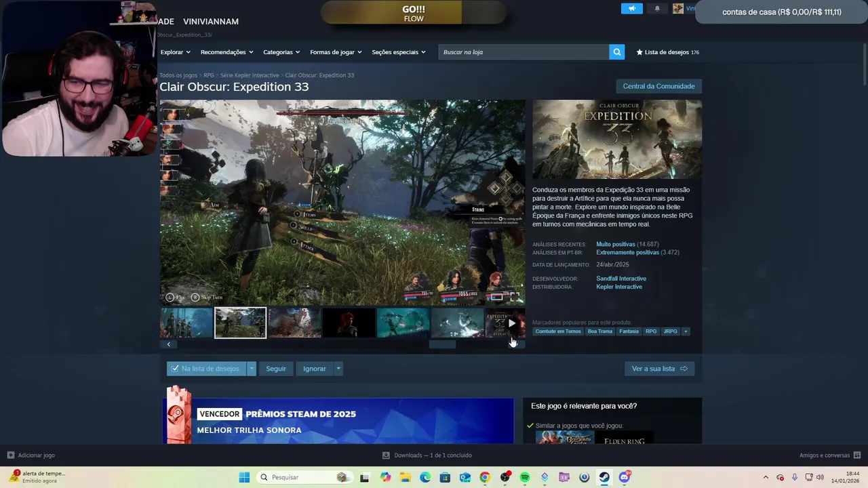
Task: Click the Windows taskbar Pesquisar search box
Action: point(304,477)
